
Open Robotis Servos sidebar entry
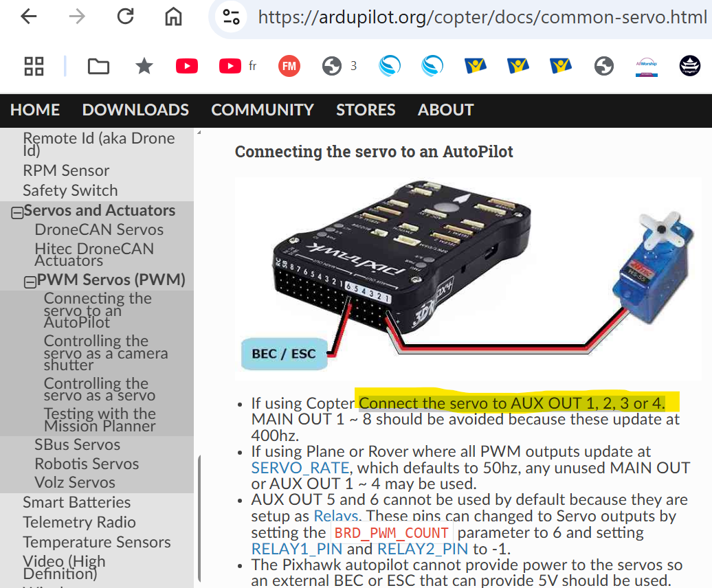click(x=87, y=464)
